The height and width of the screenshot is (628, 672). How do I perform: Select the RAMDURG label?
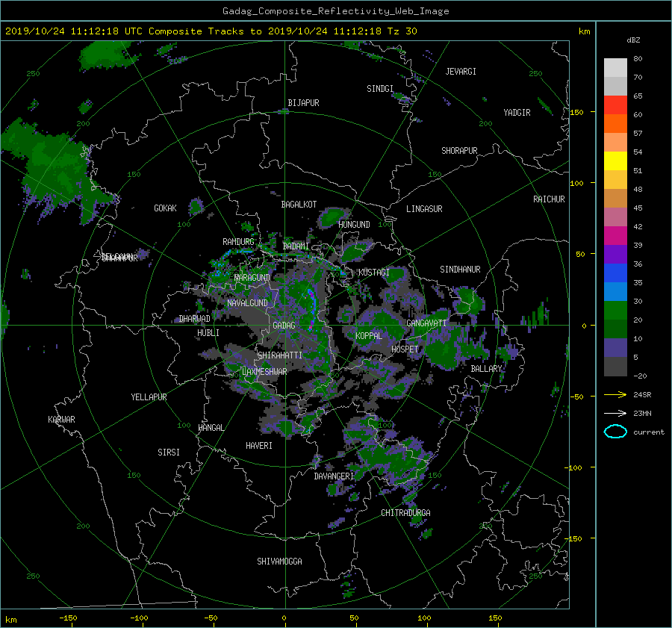[238, 242]
